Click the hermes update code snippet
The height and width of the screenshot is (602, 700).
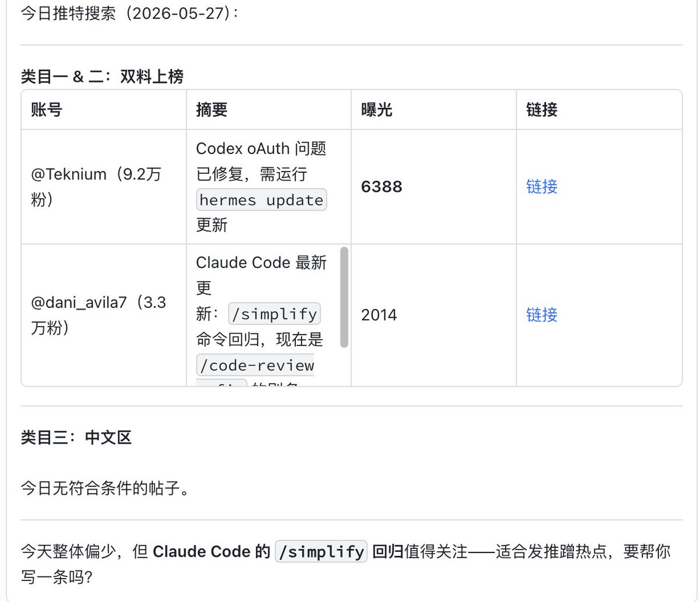261,200
